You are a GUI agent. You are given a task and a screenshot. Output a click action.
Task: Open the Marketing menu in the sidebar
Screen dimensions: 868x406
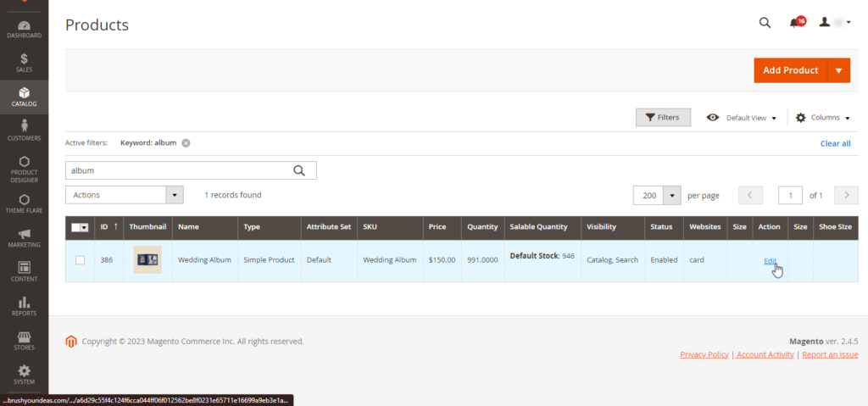pos(24,238)
